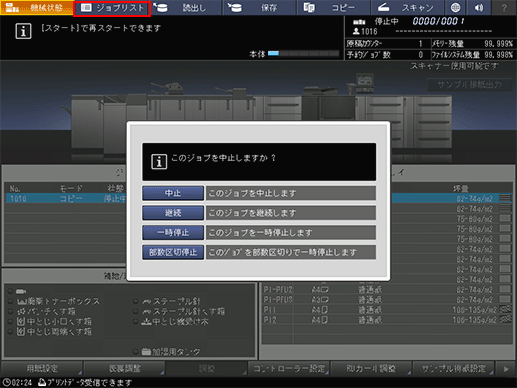Click the user icon next to 1016
This screenshot has height=388, width=517.
356,31
